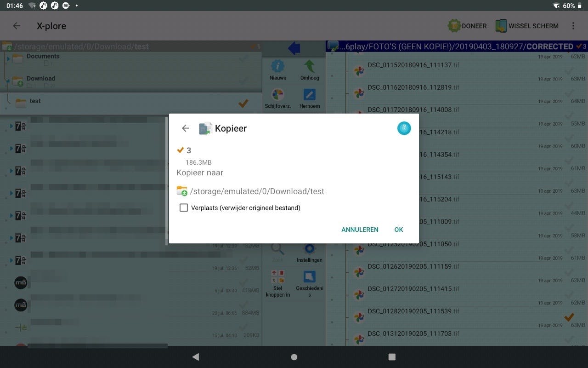Click the folder icon in left pane header

click(x=7, y=46)
